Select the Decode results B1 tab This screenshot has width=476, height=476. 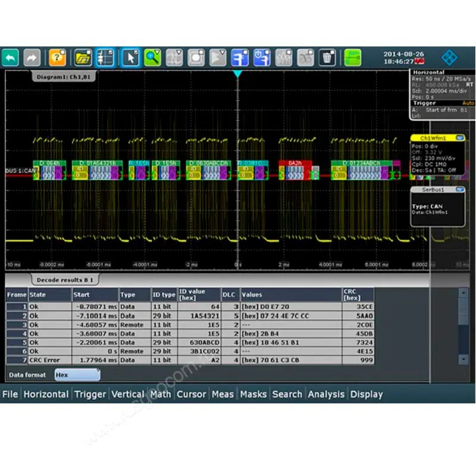(65, 279)
